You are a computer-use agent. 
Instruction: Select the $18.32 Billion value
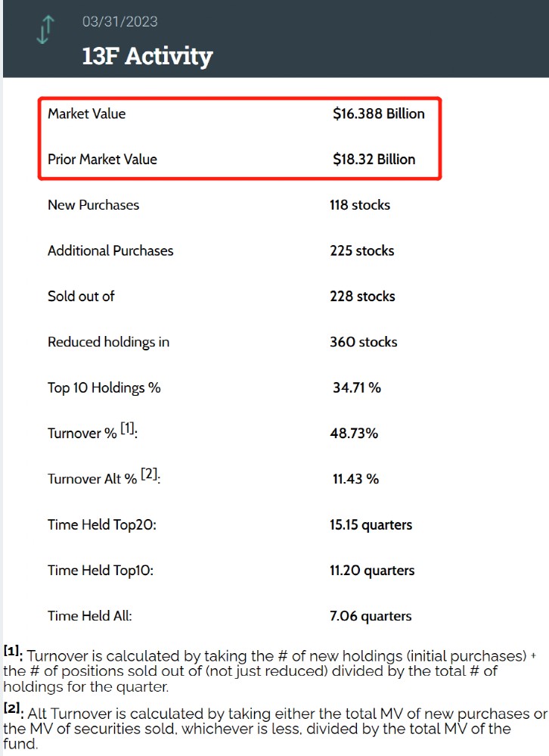(374, 159)
